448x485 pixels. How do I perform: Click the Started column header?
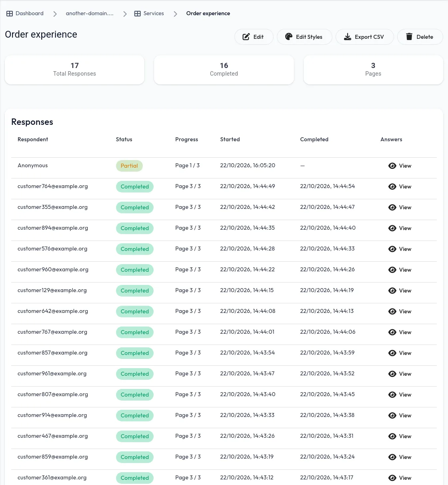point(230,139)
